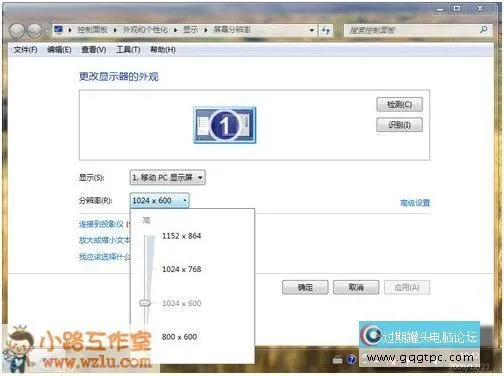Click the 应用(A) apply button
The image size is (504, 376).
[x=407, y=287]
